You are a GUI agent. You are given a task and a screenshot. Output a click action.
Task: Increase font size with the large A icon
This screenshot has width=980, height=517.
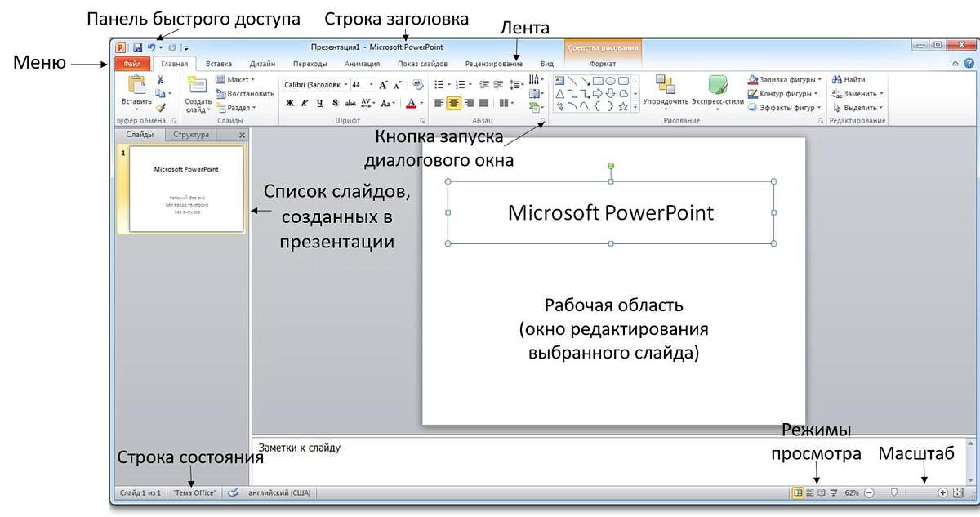tap(383, 84)
